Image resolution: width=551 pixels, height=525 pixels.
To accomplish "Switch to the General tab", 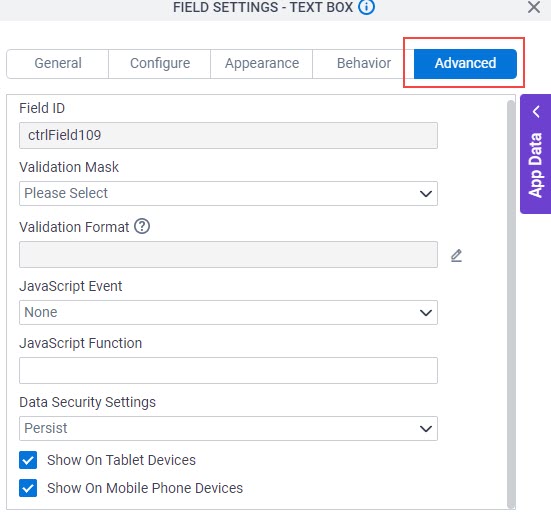I will coord(58,64).
